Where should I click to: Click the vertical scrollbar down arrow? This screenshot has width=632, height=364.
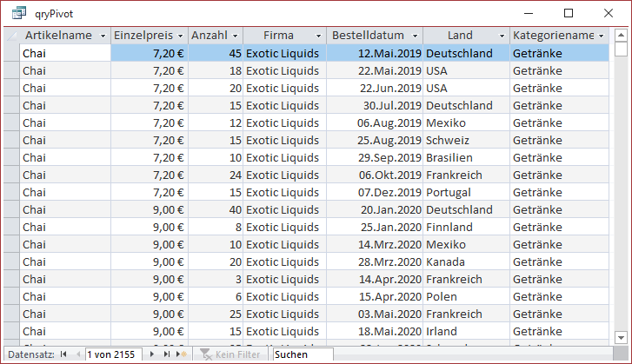point(621,336)
